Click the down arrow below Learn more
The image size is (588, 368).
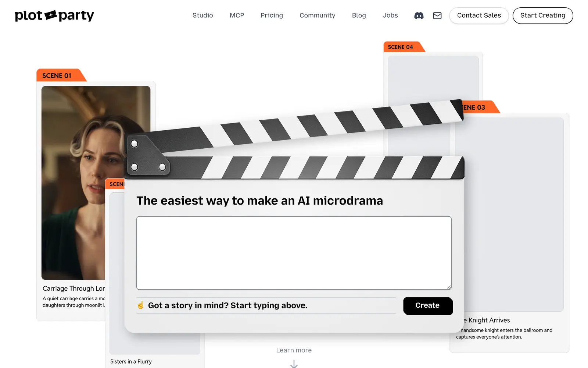coord(294,364)
